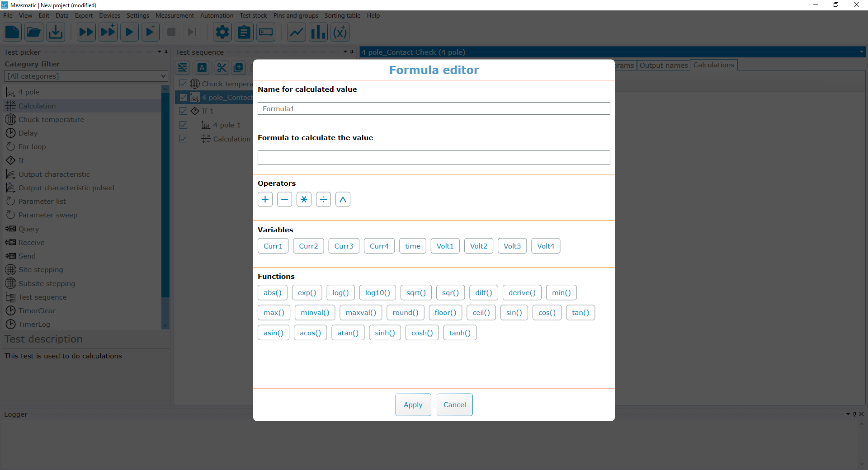868x470 pixels.
Task: Insert the minus operator
Action: tap(284, 199)
